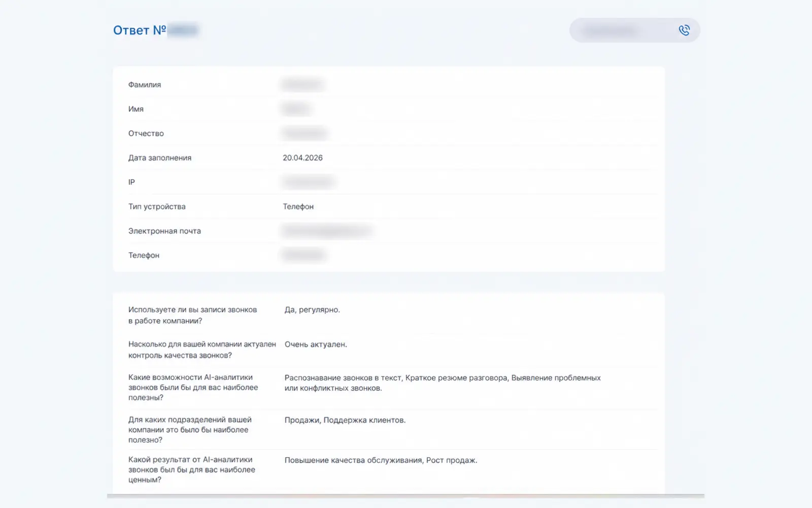Select the 'Фамилия' field label

[x=145, y=85]
